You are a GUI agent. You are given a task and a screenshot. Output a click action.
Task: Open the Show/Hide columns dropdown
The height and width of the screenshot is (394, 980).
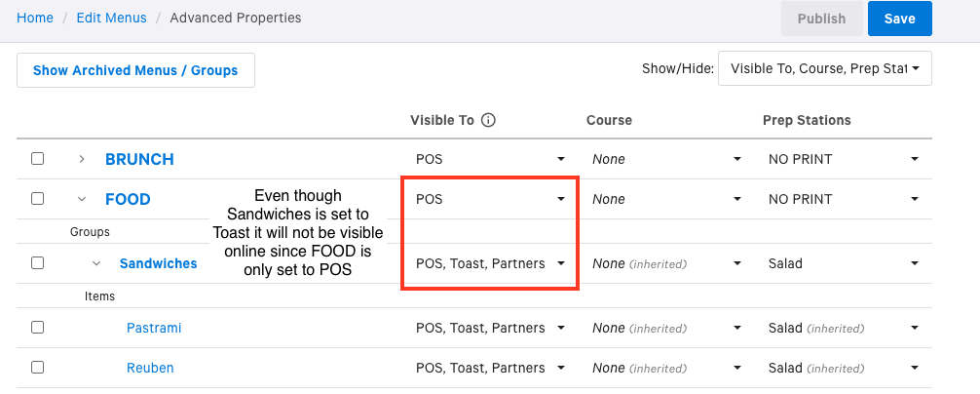pyautogui.click(x=824, y=68)
